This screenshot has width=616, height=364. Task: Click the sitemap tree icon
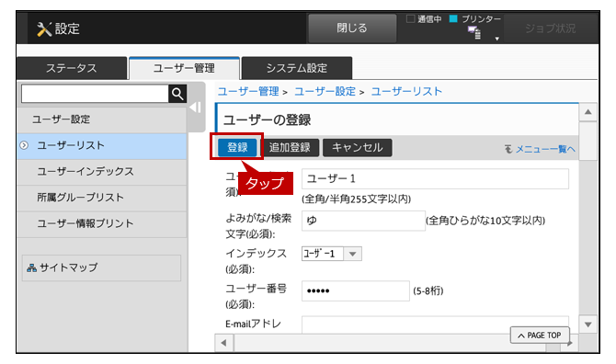click(31, 267)
